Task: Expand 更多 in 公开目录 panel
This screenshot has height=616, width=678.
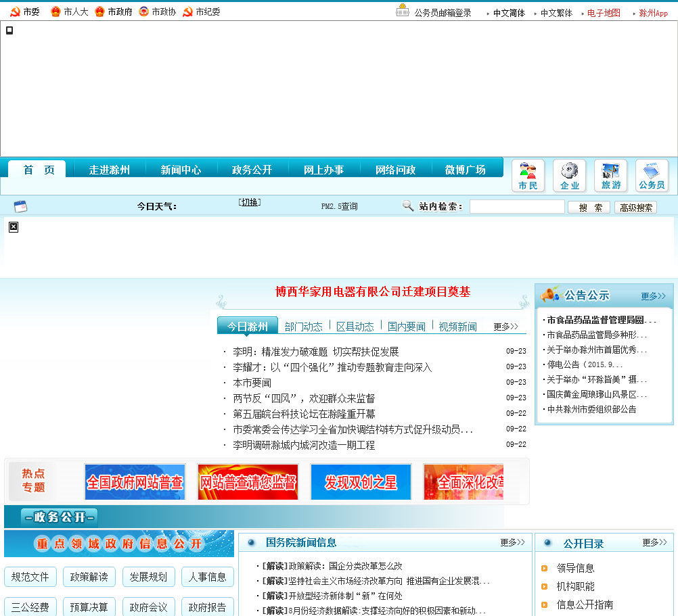Action: click(x=654, y=542)
